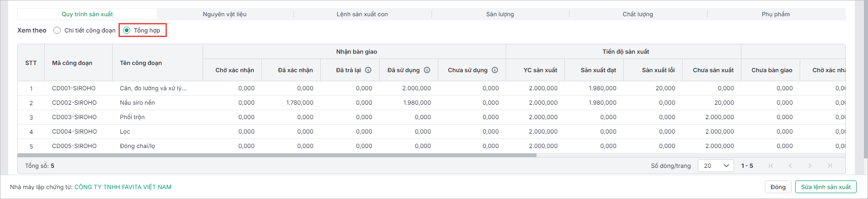Go to first page pagination icon

(x=771, y=166)
